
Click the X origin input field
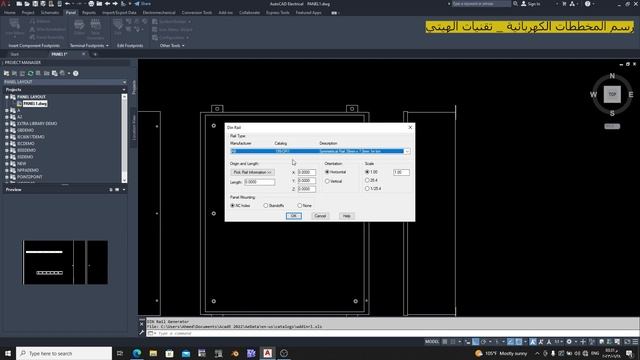click(307, 172)
